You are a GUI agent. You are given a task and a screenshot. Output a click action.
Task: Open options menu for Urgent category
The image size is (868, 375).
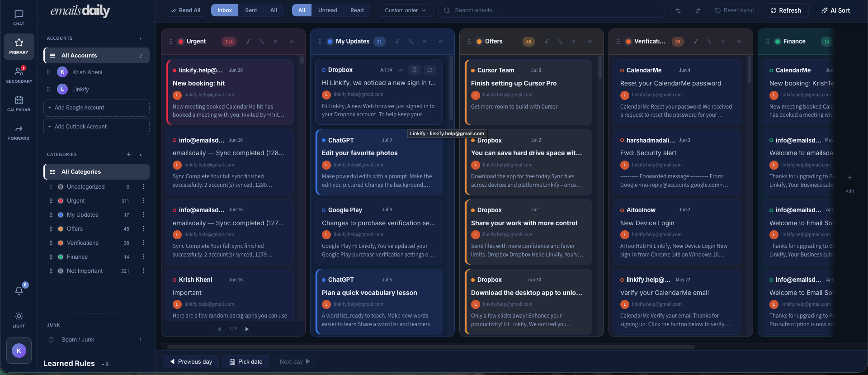pos(143,201)
